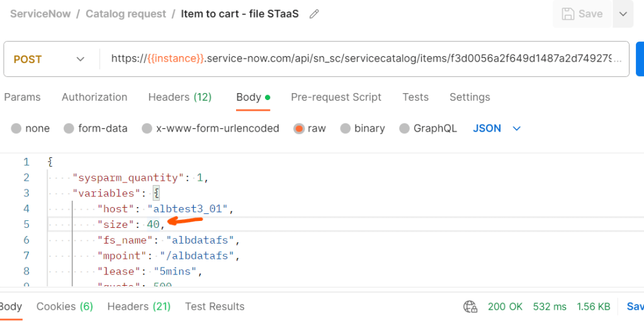Select the GraphQL body radio button
644x321 pixels.
pos(404,128)
